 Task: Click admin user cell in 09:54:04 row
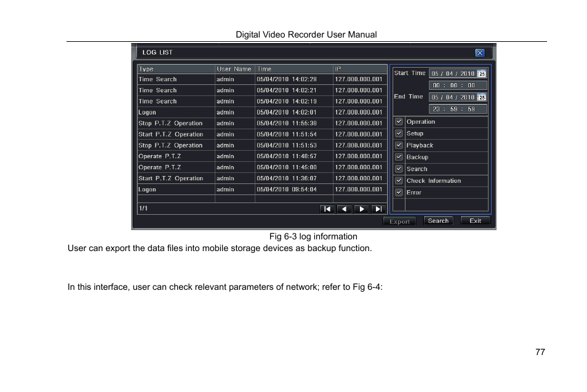pos(235,190)
